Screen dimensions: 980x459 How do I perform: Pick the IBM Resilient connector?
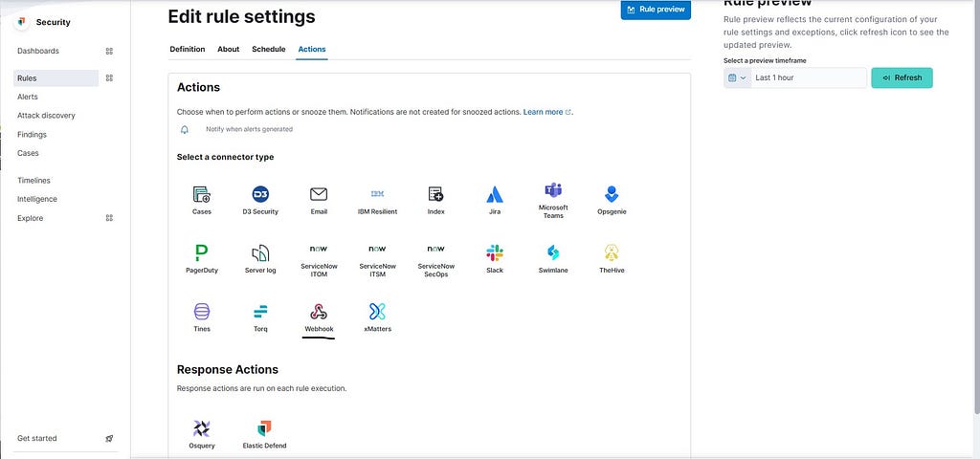coord(377,201)
